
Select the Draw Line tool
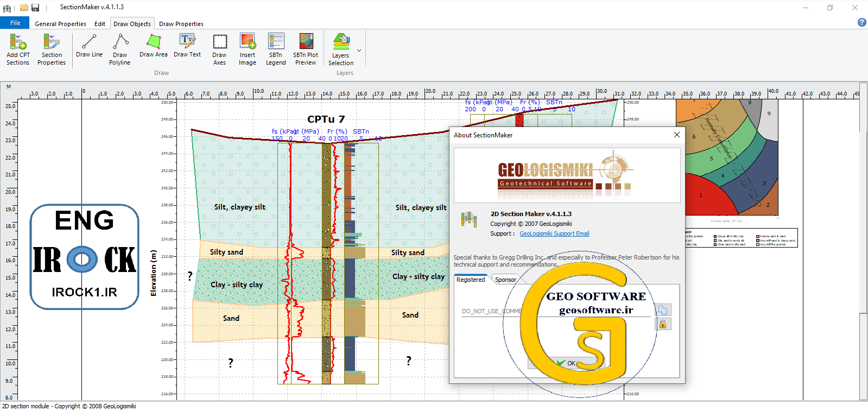tap(89, 46)
